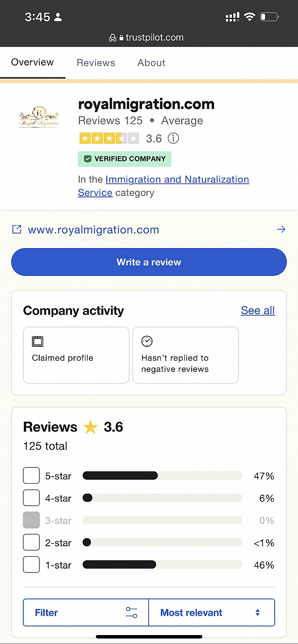Tap the Company activity heading
This screenshot has width=298, height=644.
74,311
